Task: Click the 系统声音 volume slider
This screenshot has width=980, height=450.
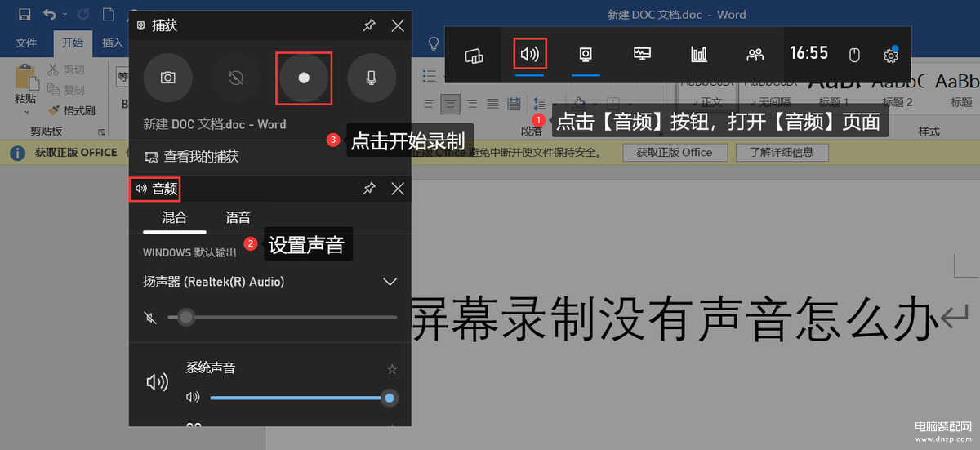Action: (x=303, y=398)
